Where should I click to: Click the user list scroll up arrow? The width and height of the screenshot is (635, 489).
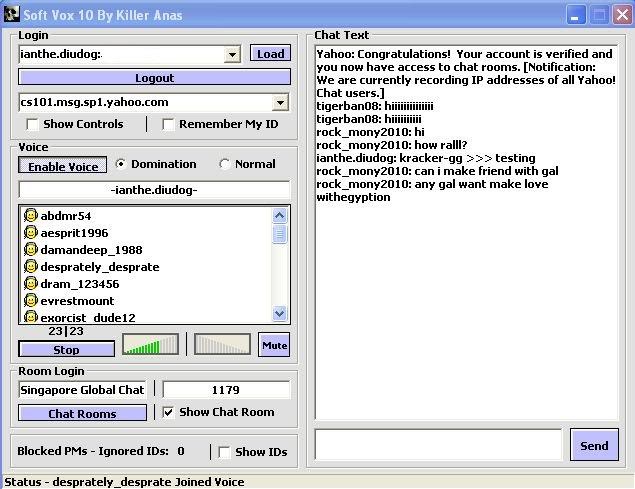[x=279, y=216]
